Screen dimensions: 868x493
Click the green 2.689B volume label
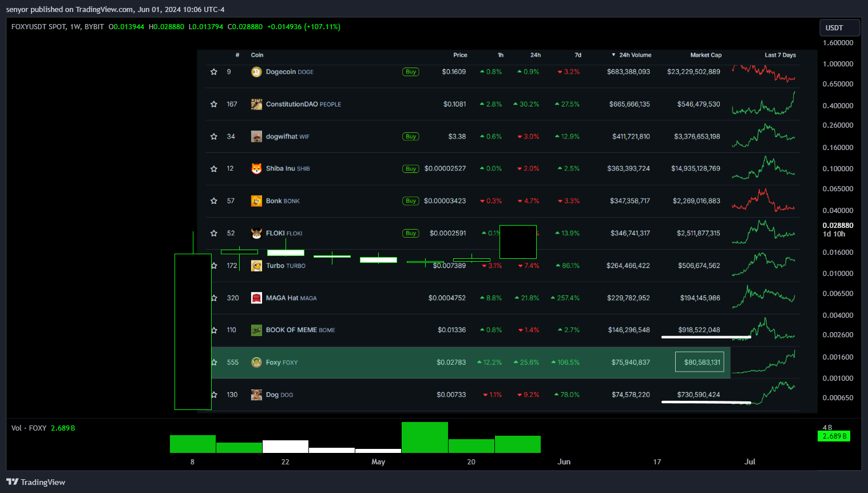834,436
